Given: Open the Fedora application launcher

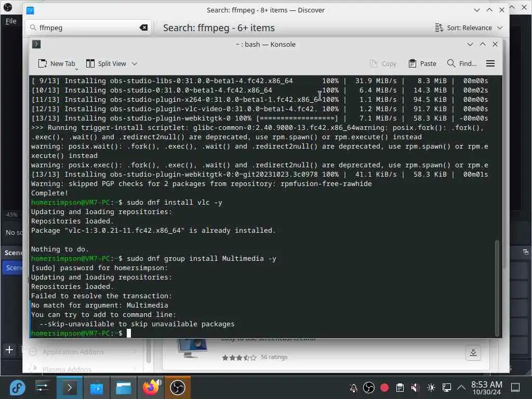Looking at the screenshot, I should 17,388.
